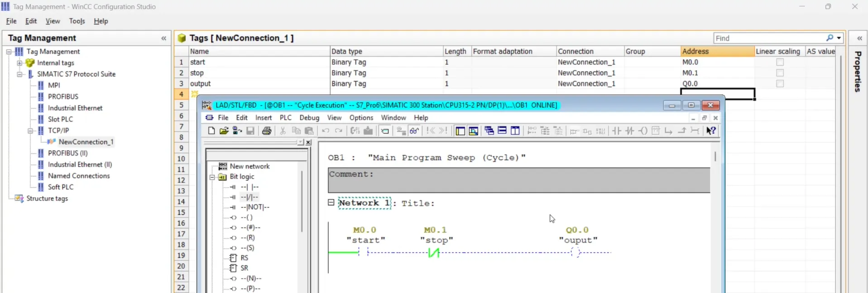Viewport: 868px width, 293px height.
Task: Open the Debug menu
Action: 309,118
